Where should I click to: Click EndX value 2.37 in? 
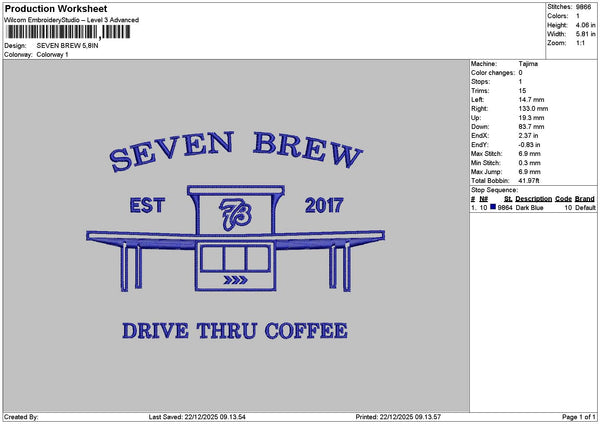(x=528, y=136)
